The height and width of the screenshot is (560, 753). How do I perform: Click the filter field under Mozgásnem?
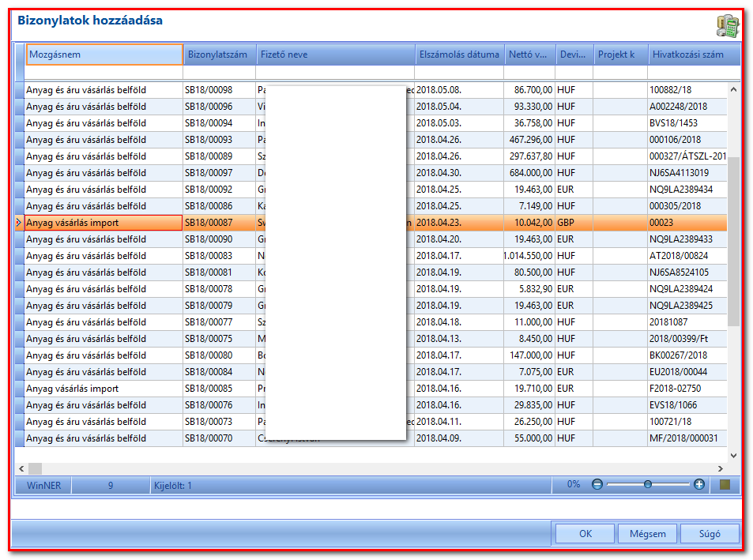coord(104,73)
